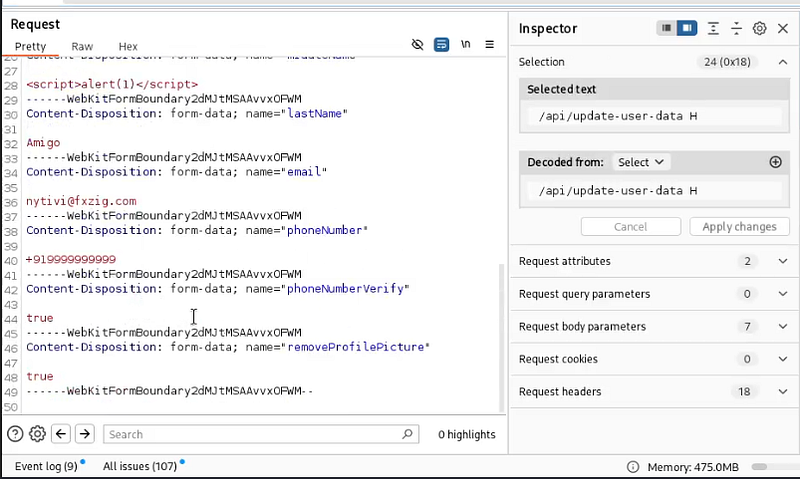
Task: Toggle hide non-printable characters eye icon
Action: pyautogui.click(x=417, y=45)
